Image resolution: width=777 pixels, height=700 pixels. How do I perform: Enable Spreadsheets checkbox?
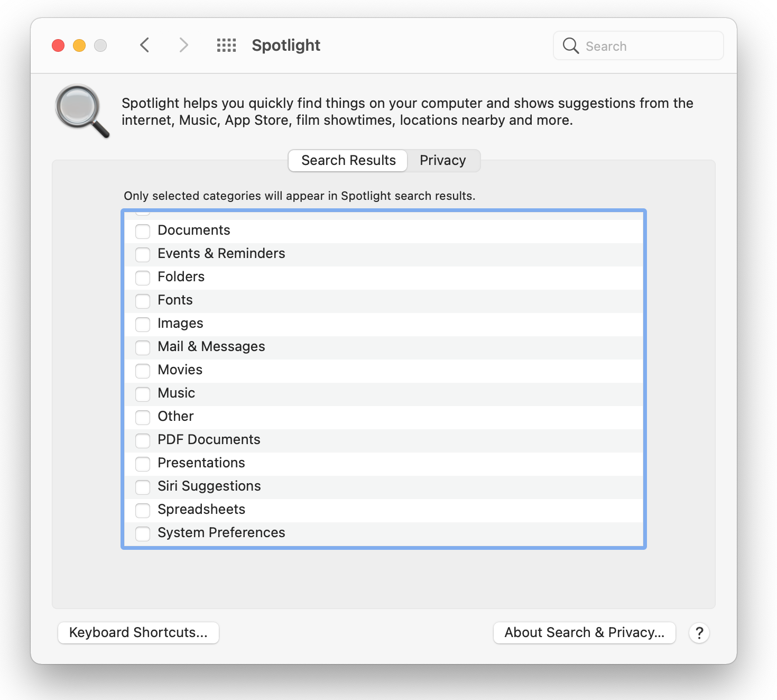[143, 510]
